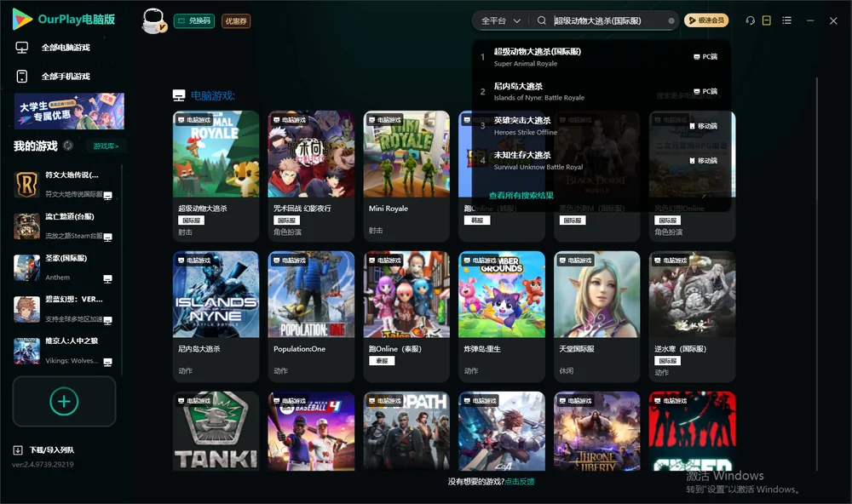Open 流亡黯道(台服) in my games list
852x504 pixels.
click(64, 226)
